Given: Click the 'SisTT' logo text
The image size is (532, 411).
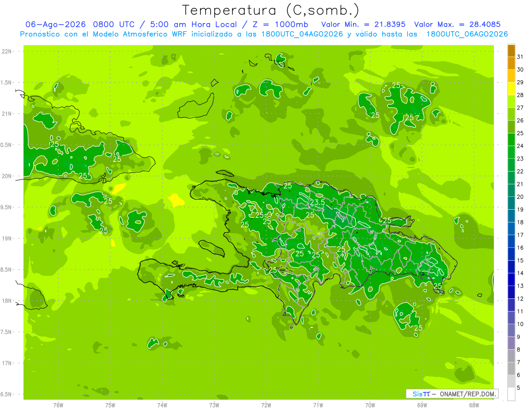Looking at the screenshot, I should (421, 394).
